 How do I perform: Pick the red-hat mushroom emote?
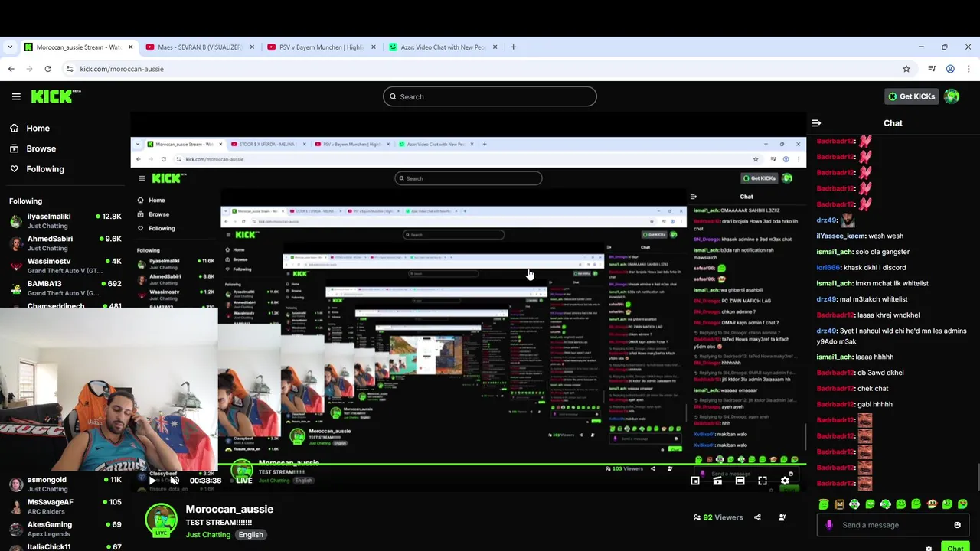[932, 504]
